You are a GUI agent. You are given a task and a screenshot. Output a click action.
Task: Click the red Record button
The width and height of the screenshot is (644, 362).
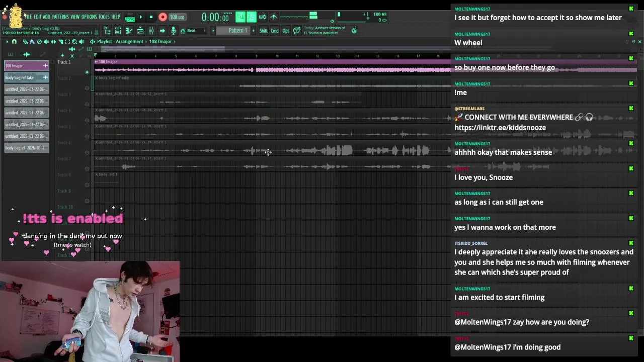click(163, 17)
